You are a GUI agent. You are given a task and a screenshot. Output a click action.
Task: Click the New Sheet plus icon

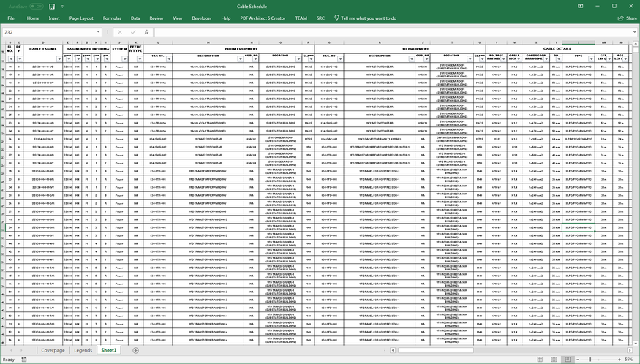pyautogui.click(x=135, y=350)
